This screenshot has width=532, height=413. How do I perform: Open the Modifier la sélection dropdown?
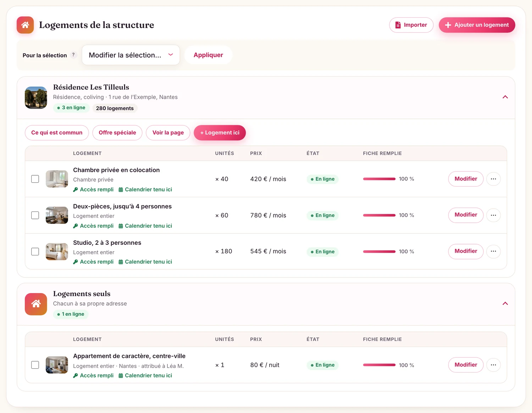pos(131,55)
